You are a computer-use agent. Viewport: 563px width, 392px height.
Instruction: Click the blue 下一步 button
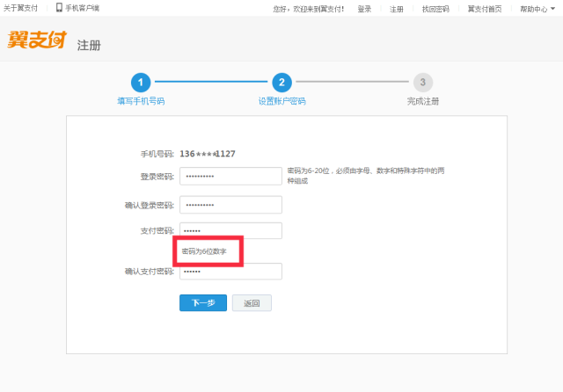203,303
